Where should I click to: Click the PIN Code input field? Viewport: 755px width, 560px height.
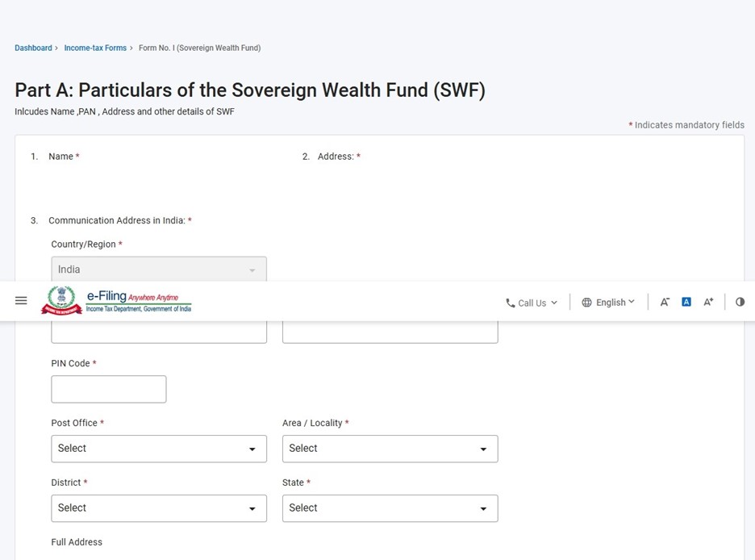(109, 389)
